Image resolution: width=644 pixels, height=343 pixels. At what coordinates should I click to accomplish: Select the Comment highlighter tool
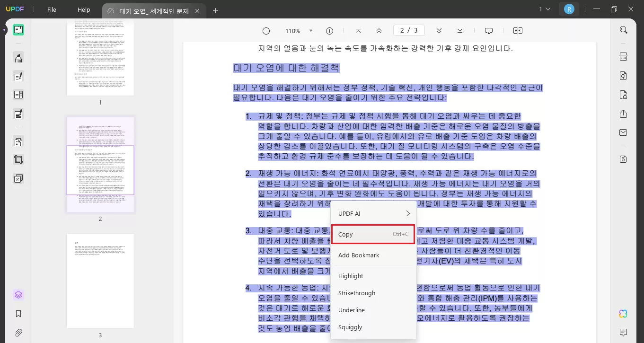(x=18, y=58)
